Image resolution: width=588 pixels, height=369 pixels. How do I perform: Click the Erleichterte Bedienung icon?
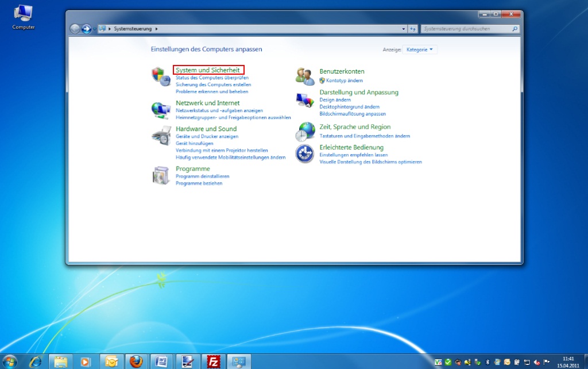(x=305, y=153)
